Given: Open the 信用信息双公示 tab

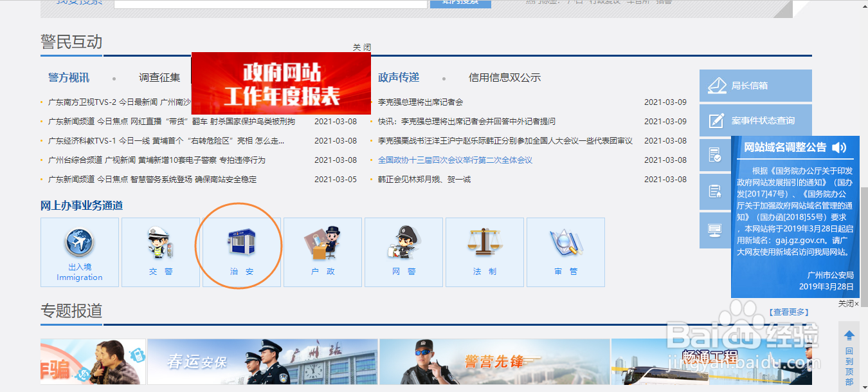Looking at the screenshot, I should (505, 77).
